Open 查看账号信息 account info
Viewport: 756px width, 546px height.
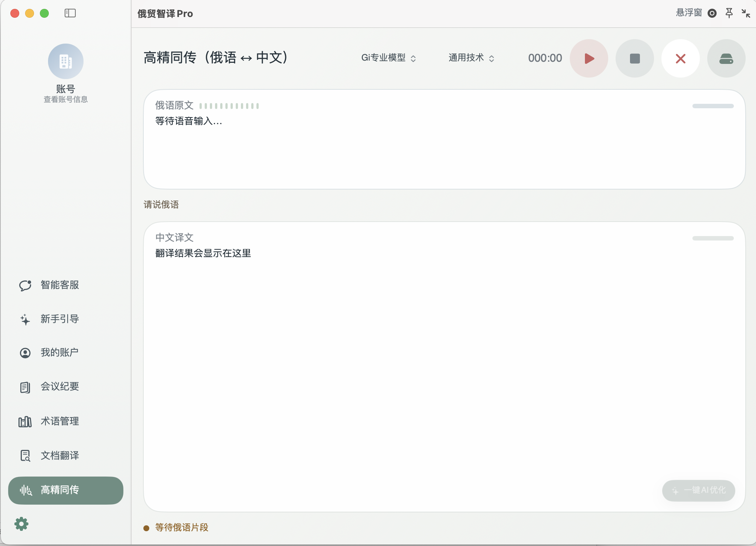click(x=65, y=99)
